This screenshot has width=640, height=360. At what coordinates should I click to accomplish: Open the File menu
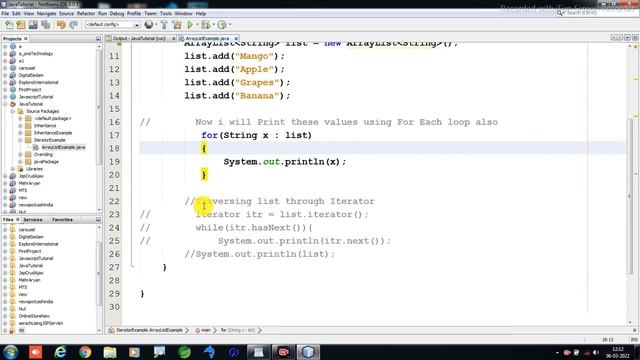[x=5, y=13]
